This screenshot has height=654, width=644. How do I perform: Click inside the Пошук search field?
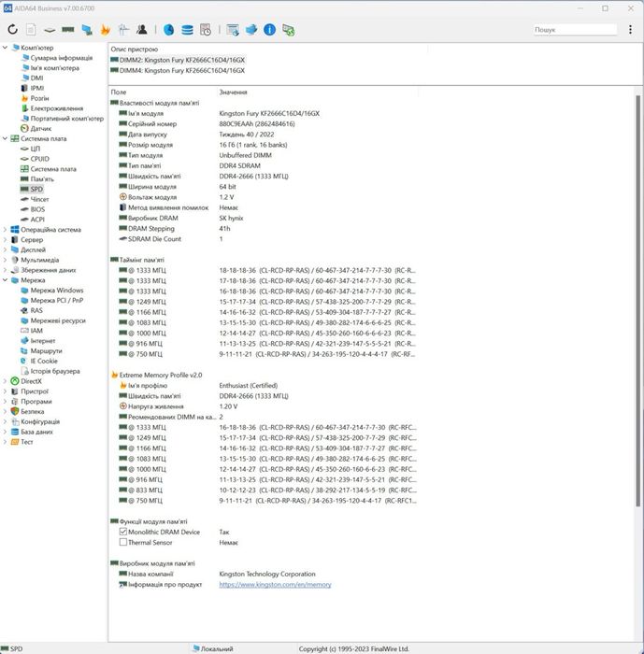575,30
